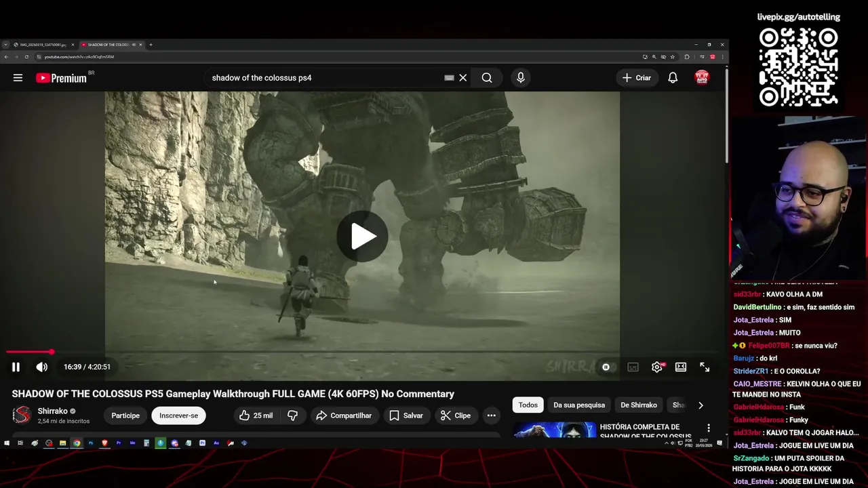
Task: Open Chrome from the taskbar
Action: [x=77, y=443]
